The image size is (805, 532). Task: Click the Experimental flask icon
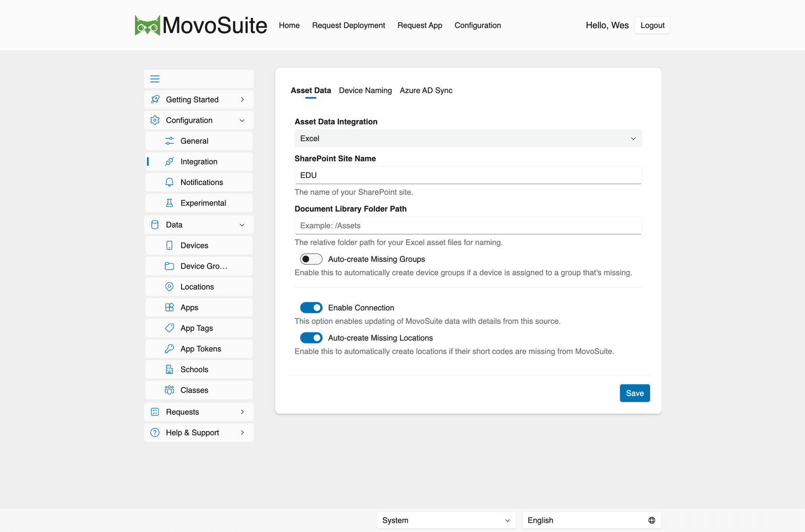pyautogui.click(x=170, y=203)
